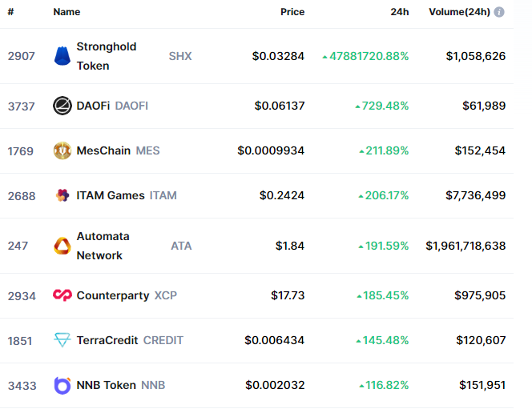Open the TerraCredit CREDIT coin link

tap(130, 340)
